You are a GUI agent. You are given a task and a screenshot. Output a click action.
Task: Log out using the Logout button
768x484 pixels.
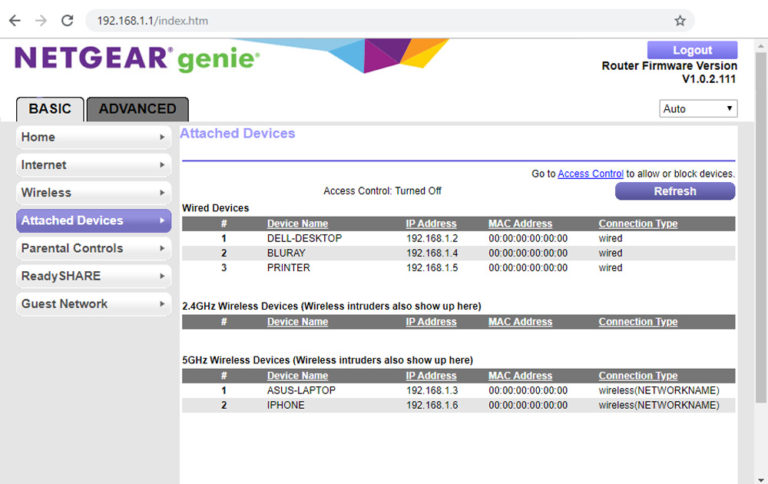pos(692,50)
